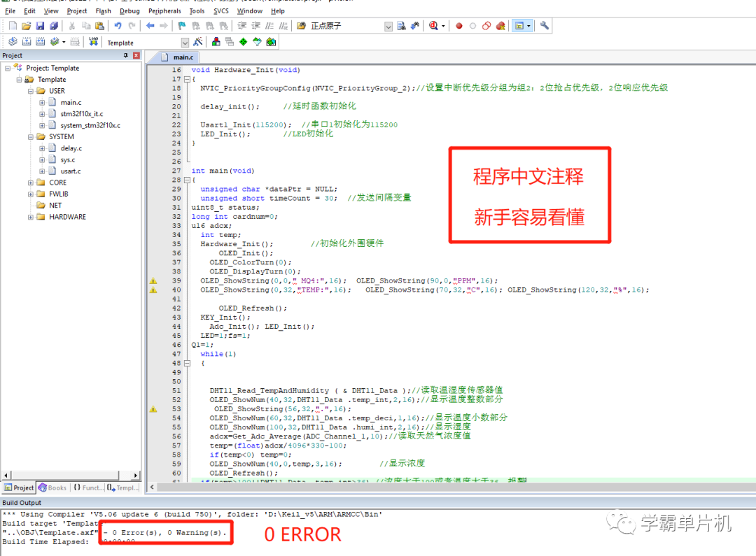The image size is (756, 556).
Task: Expand the CORE folder
Action: [x=30, y=183]
